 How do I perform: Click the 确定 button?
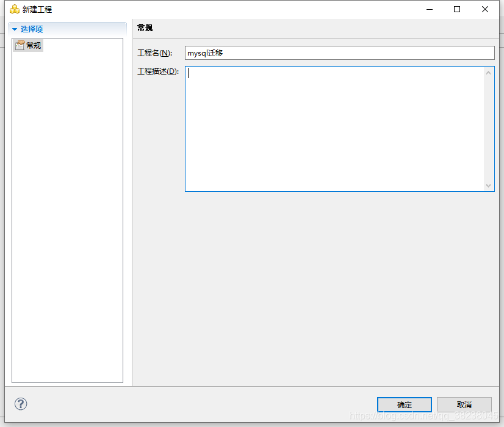[x=404, y=404]
